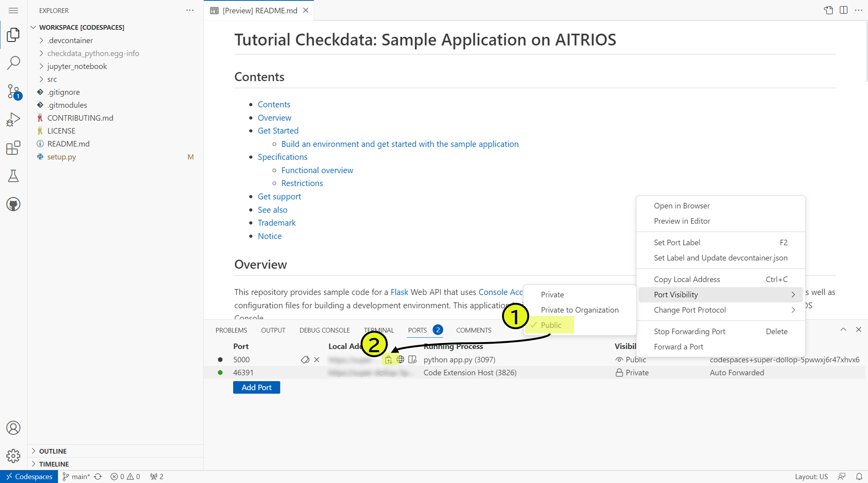Follow the Get Started contents link

[x=278, y=131]
